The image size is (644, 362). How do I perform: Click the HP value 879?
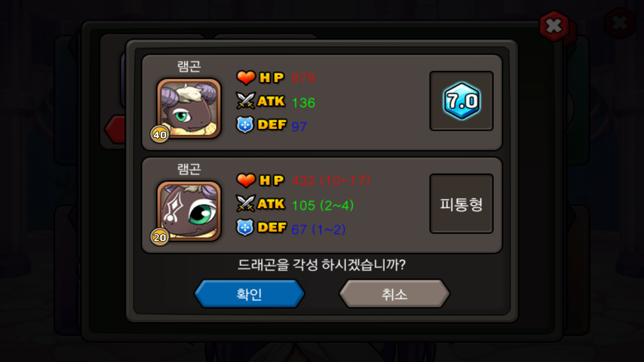[x=303, y=78]
